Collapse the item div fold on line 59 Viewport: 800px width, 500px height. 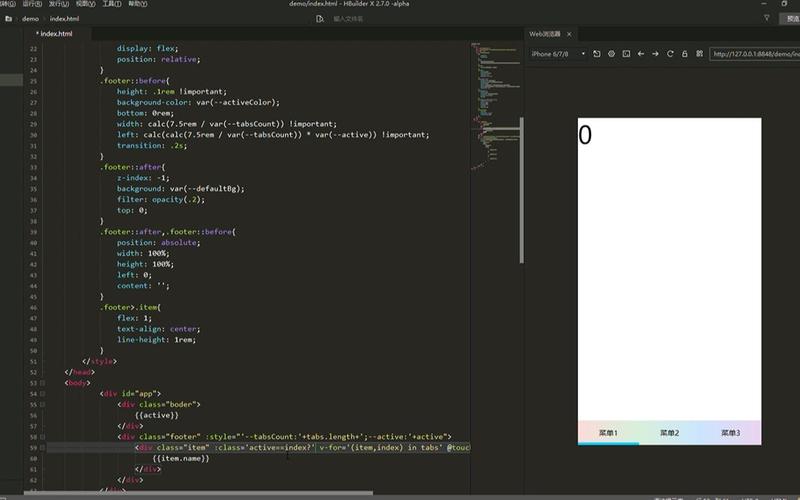42,447
